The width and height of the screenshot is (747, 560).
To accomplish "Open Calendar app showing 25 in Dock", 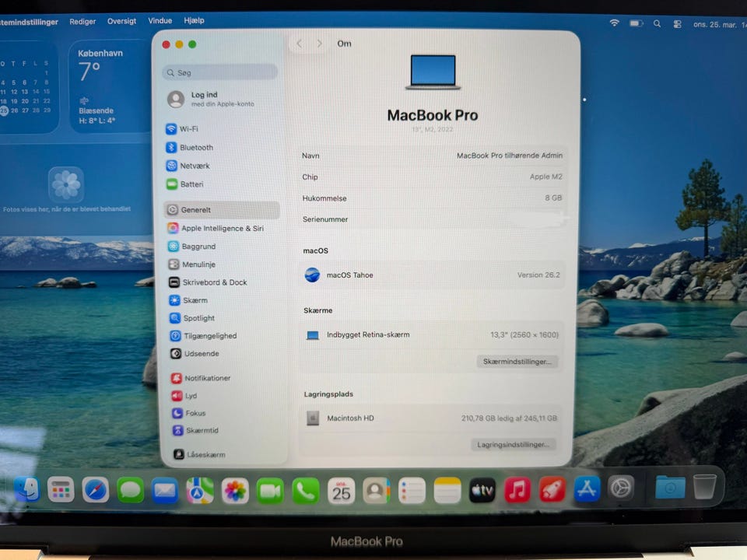I will click(341, 491).
